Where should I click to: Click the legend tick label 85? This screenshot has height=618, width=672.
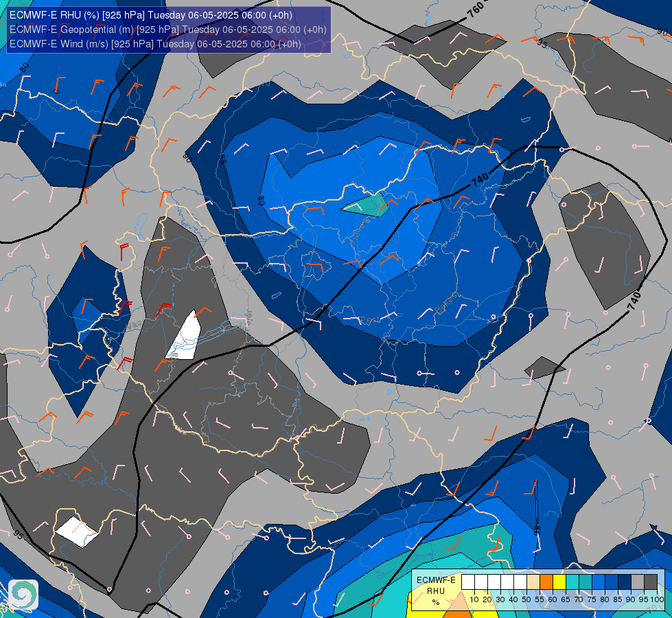[618, 599]
